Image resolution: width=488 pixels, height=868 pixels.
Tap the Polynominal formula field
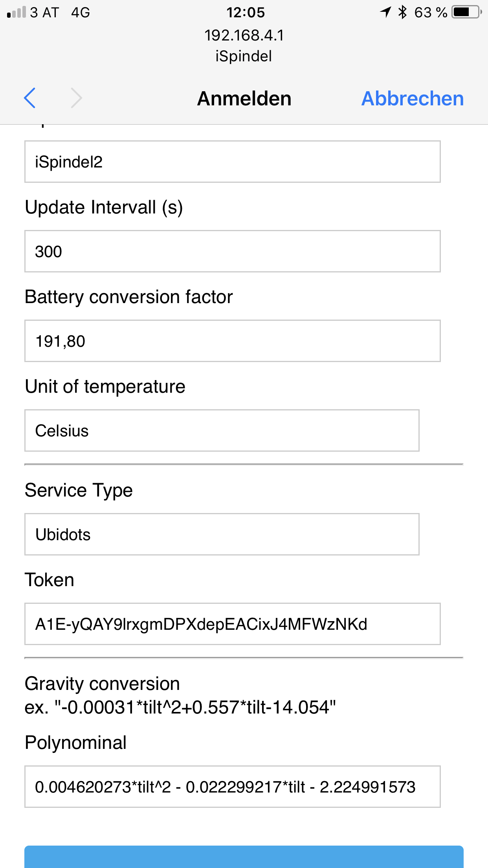coord(232,787)
